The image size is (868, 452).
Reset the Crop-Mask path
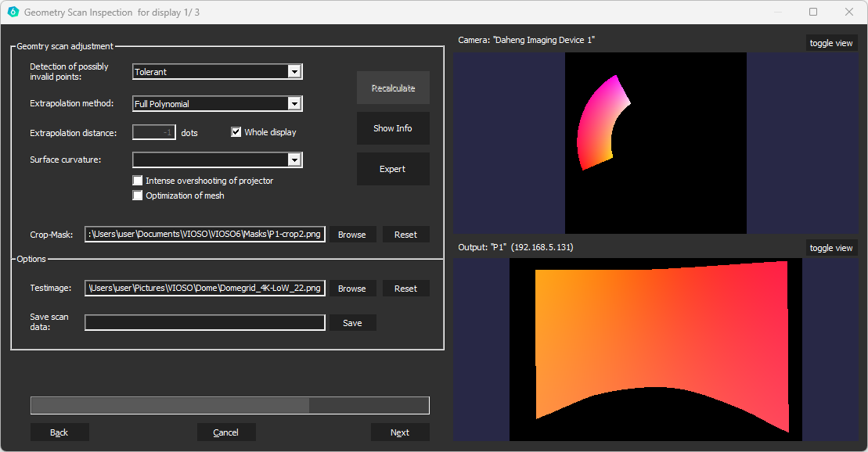click(405, 235)
